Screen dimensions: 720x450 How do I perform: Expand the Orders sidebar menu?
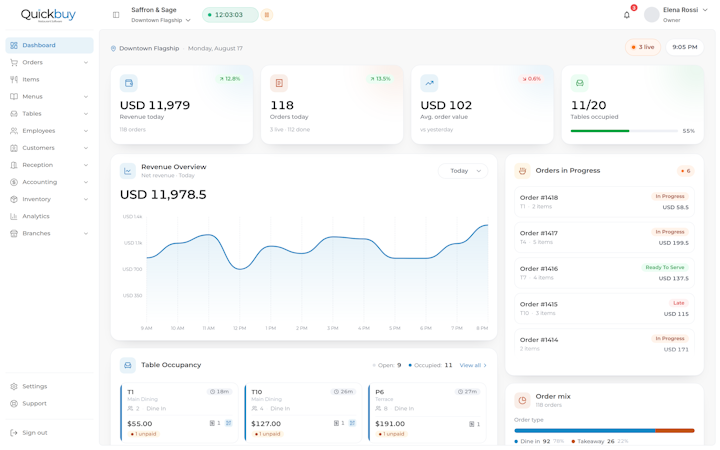[49, 62]
